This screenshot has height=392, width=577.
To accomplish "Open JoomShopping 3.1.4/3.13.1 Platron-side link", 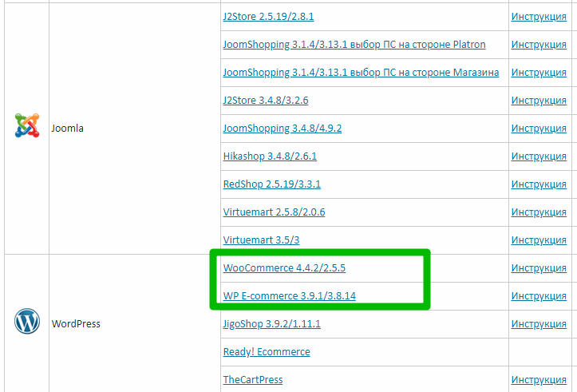I will click(x=354, y=45).
